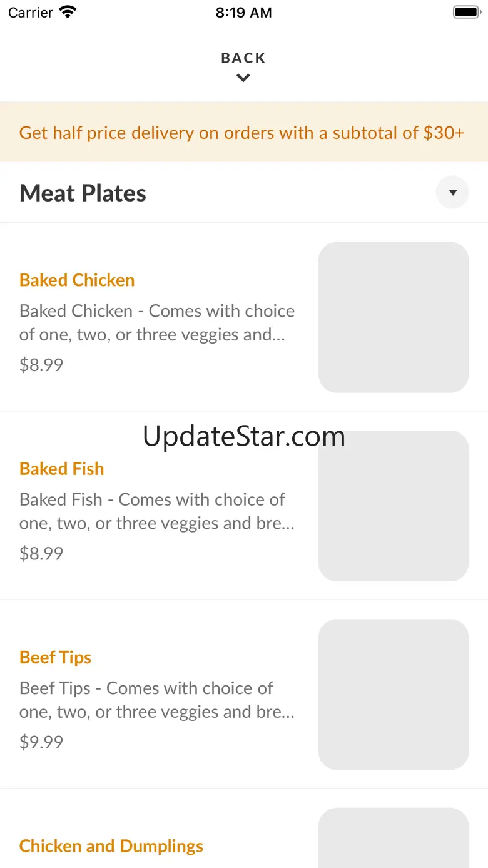
Task: Select the Baked Fish description text
Action: click(157, 511)
